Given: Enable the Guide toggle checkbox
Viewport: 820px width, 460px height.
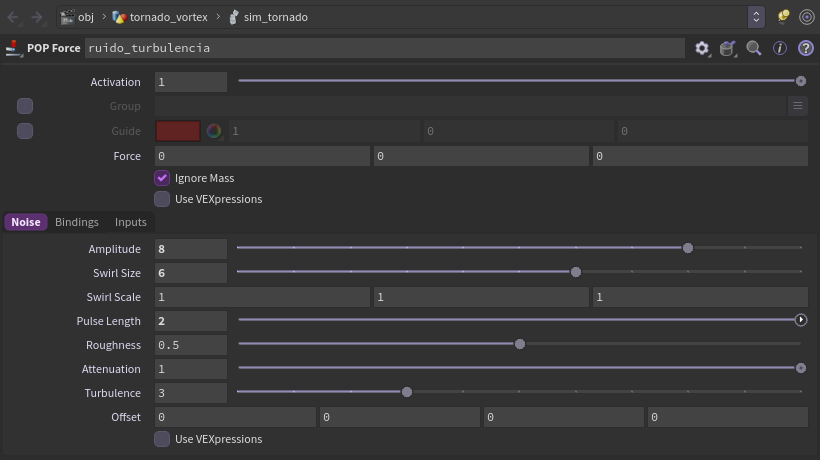Looking at the screenshot, I should coord(25,131).
